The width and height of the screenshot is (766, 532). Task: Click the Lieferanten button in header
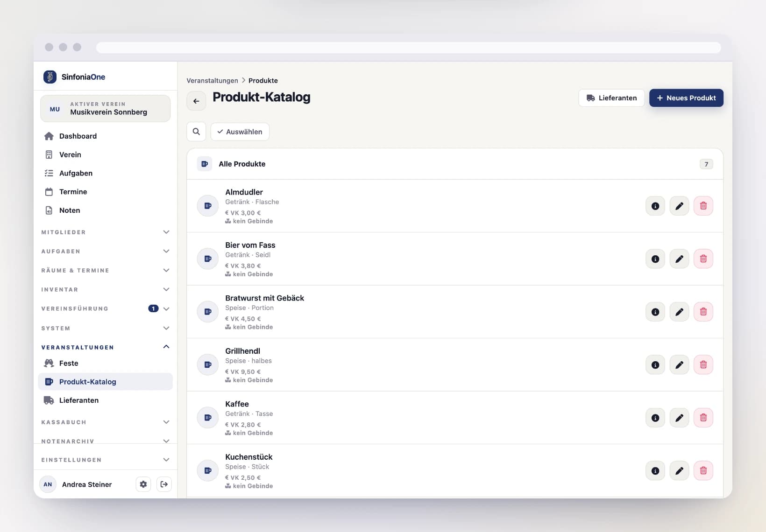(611, 98)
